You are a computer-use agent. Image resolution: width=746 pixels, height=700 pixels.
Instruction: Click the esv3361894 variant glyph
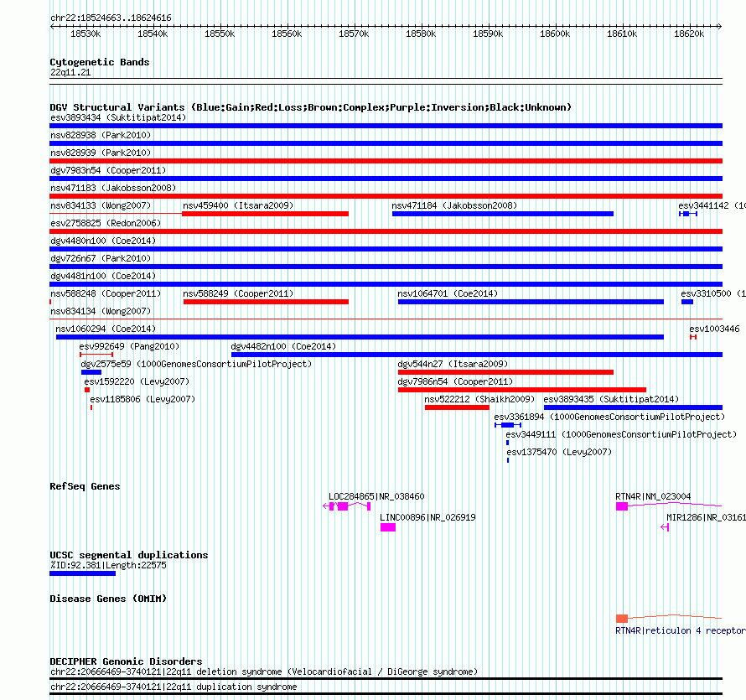pyautogui.click(x=508, y=425)
